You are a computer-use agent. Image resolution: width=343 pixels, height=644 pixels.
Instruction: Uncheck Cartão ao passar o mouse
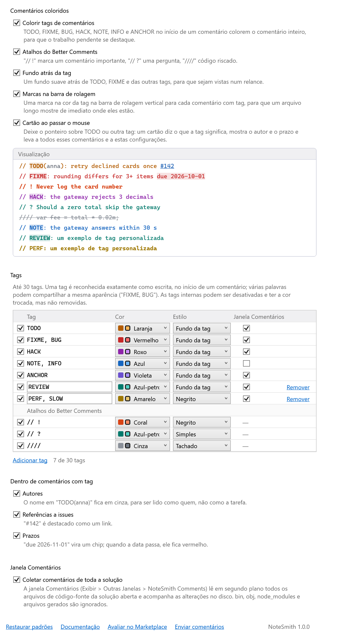16,123
